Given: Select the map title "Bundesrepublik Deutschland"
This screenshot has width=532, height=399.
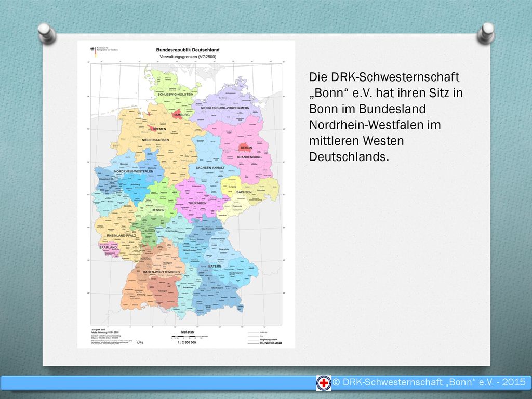Looking at the screenshot, I should (x=188, y=50).
